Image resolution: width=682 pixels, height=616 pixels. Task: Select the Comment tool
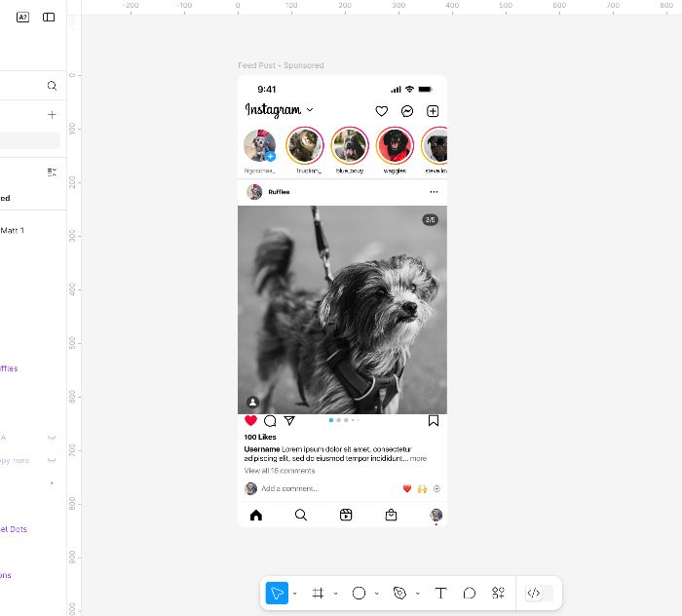coord(470,593)
